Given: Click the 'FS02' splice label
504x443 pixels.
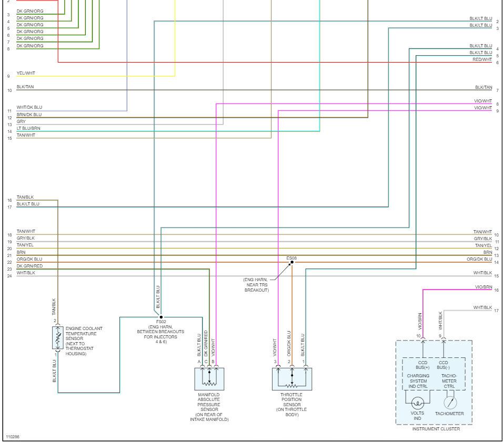Looking at the screenshot, I should (161, 322).
